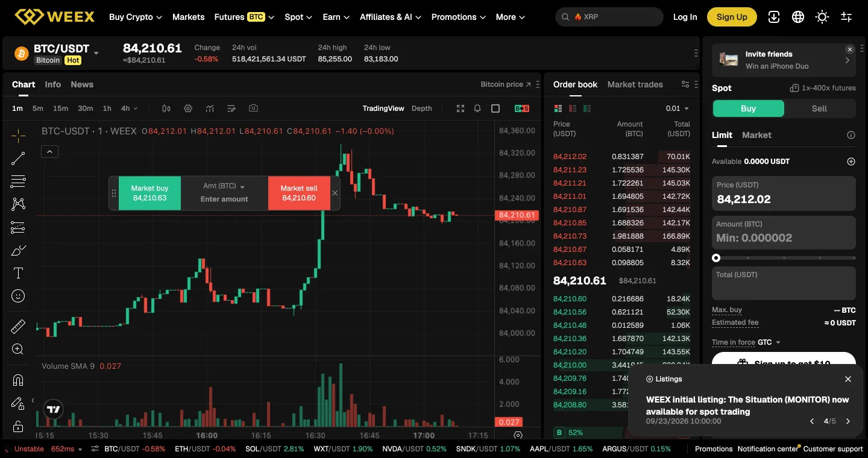Viewport: 868px width, 458px height.
Task: Open order book settings icon
Action: [685, 84]
